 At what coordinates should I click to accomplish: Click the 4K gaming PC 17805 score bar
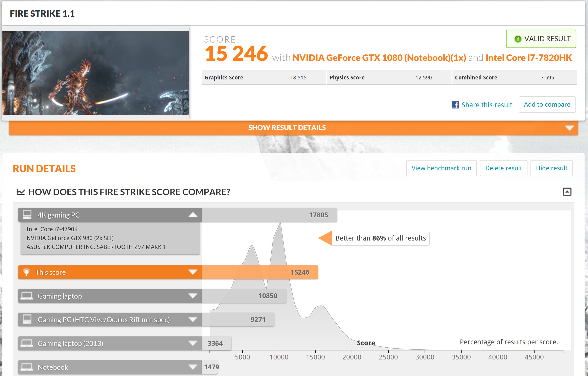click(270, 215)
